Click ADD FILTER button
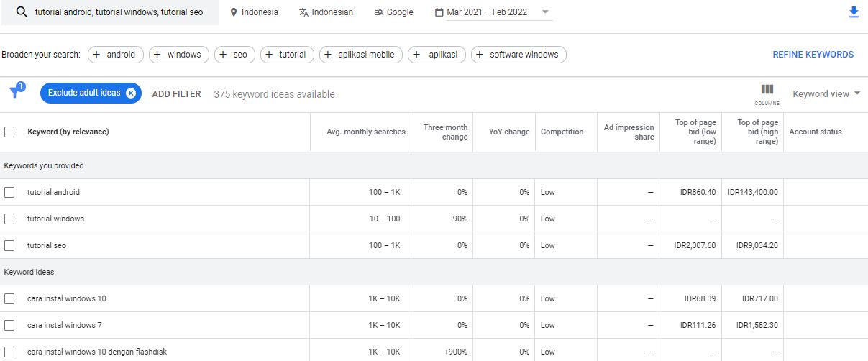This screenshot has width=868, height=361. coord(176,94)
